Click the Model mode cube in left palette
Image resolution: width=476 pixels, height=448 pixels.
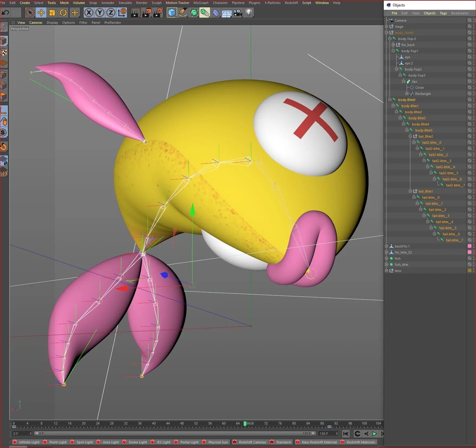coord(4,41)
